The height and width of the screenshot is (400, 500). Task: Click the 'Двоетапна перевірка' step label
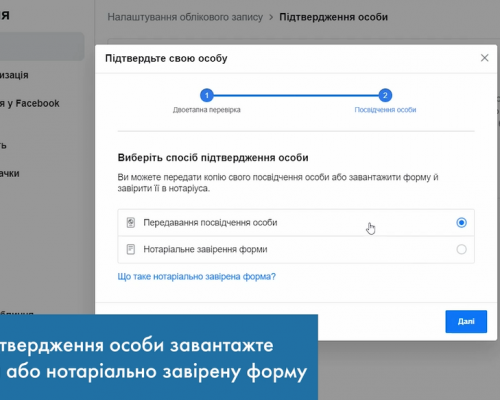(207, 110)
